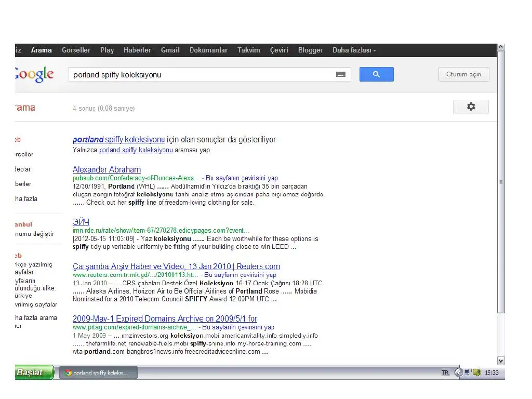Click the 19:33 taskbar clock

[x=491, y=373]
